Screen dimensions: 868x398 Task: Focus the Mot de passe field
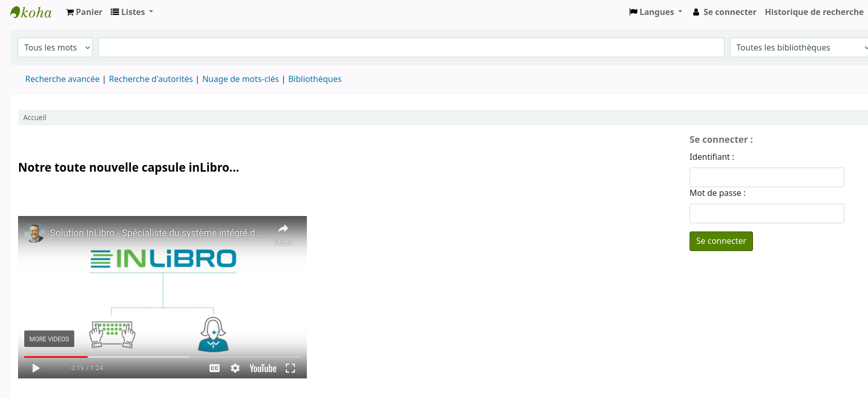(766, 213)
